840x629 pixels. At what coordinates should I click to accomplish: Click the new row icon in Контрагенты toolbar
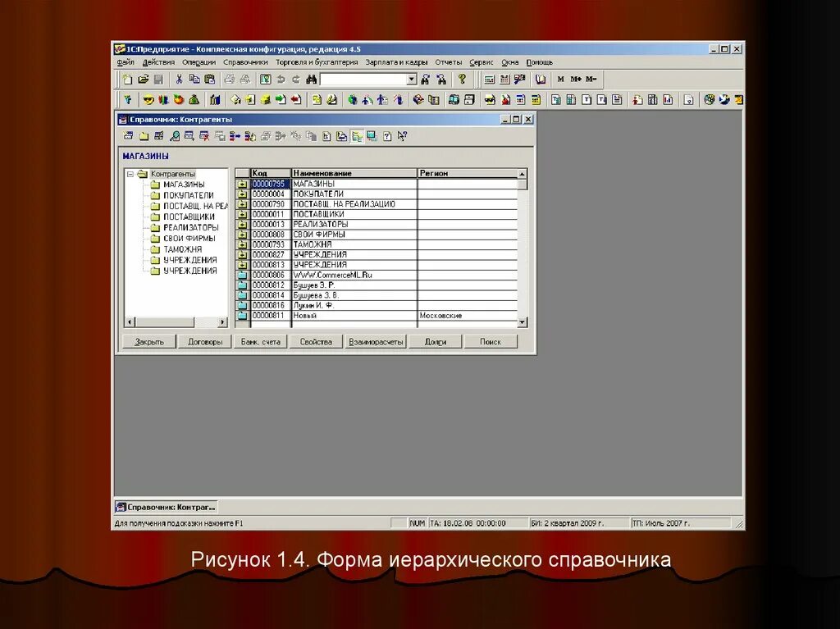pyautogui.click(x=128, y=136)
